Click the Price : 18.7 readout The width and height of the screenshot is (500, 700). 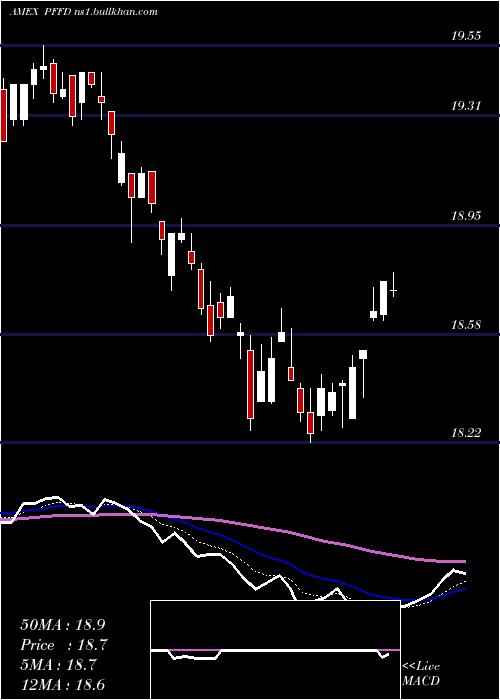pos(65,645)
